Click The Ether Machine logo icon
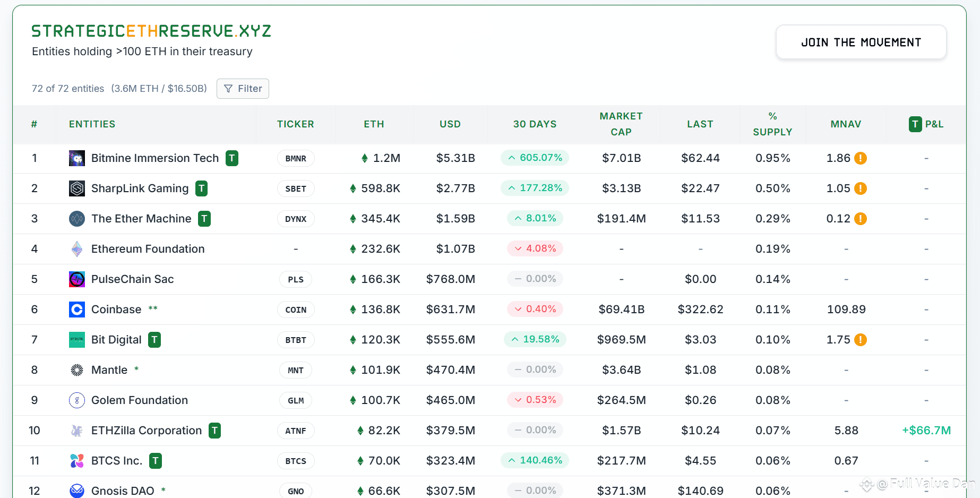 click(x=77, y=219)
